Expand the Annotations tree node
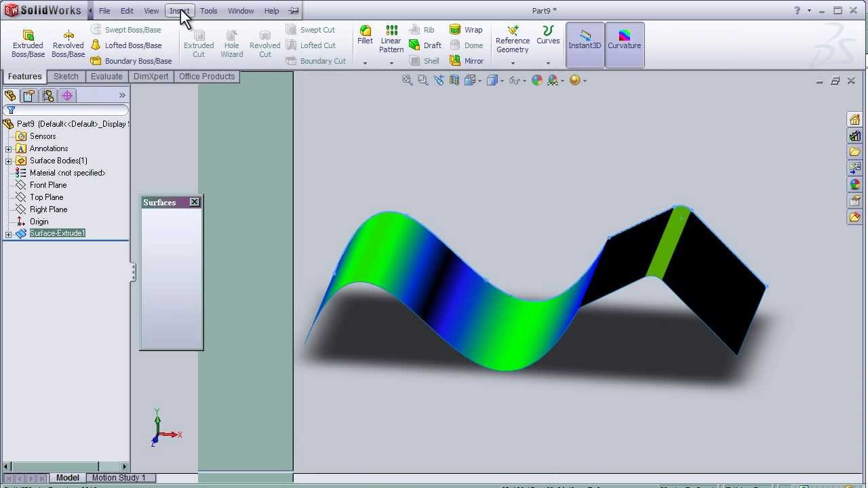This screenshot has height=488, width=868. 9,148
